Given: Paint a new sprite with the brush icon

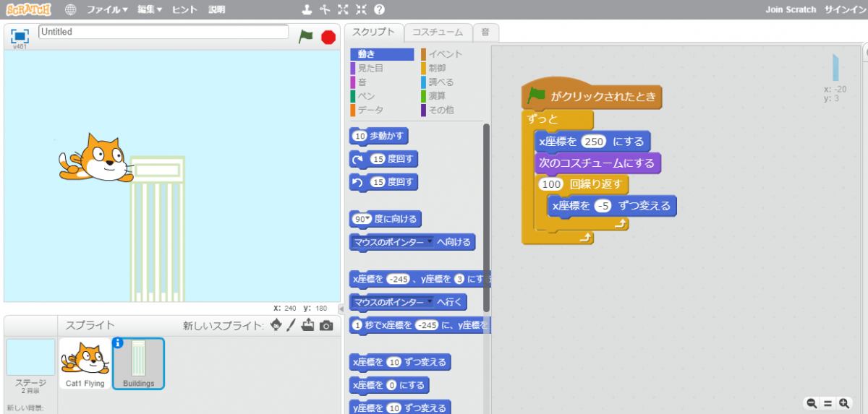Looking at the screenshot, I should pyautogui.click(x=292, y=326).
